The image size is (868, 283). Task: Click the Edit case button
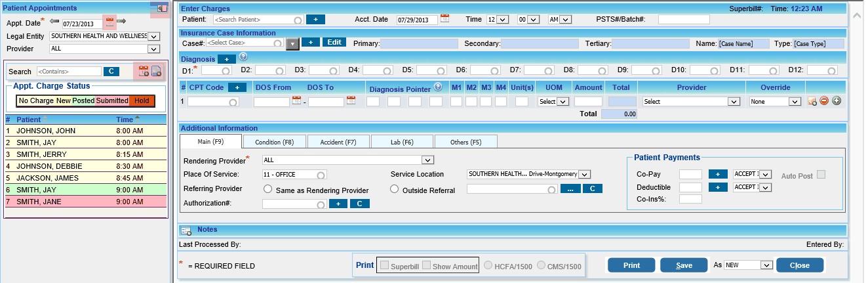334,43
